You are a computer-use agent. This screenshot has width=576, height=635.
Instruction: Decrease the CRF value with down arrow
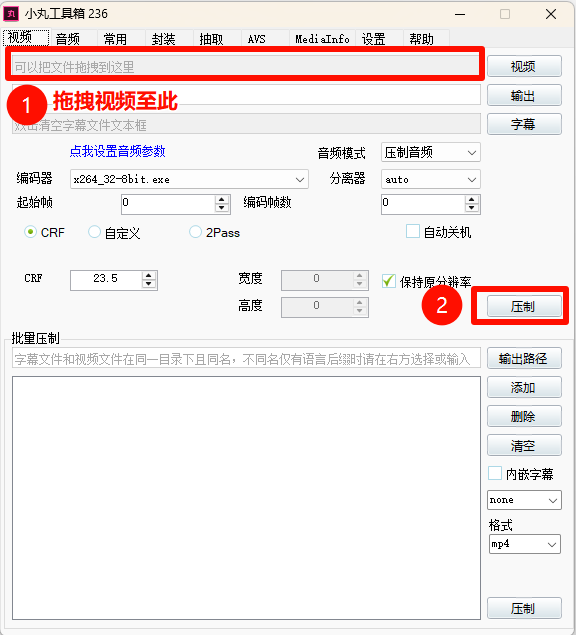(x=149, y=284)
